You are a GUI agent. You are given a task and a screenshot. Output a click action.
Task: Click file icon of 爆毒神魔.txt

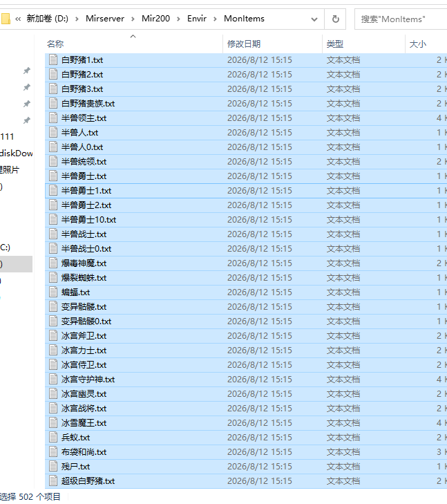[x=53, y=263]
